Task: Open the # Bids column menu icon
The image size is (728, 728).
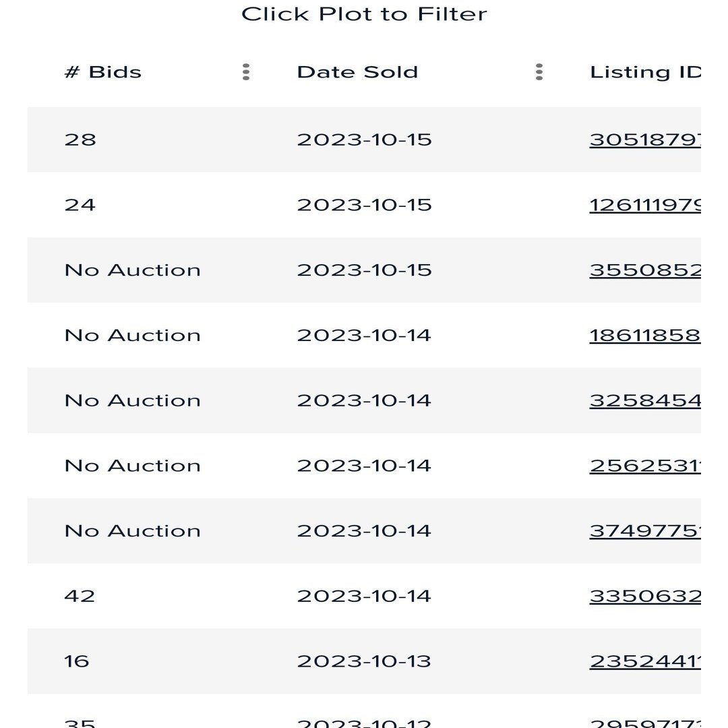Action: [246, 72]
